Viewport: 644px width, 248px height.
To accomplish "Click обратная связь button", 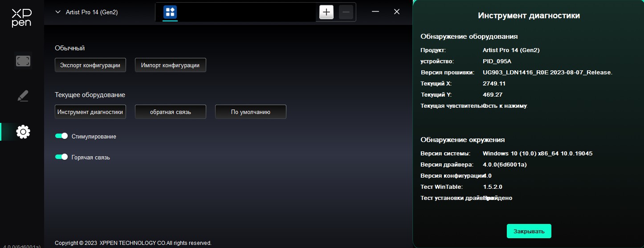I will pos(171,112).
